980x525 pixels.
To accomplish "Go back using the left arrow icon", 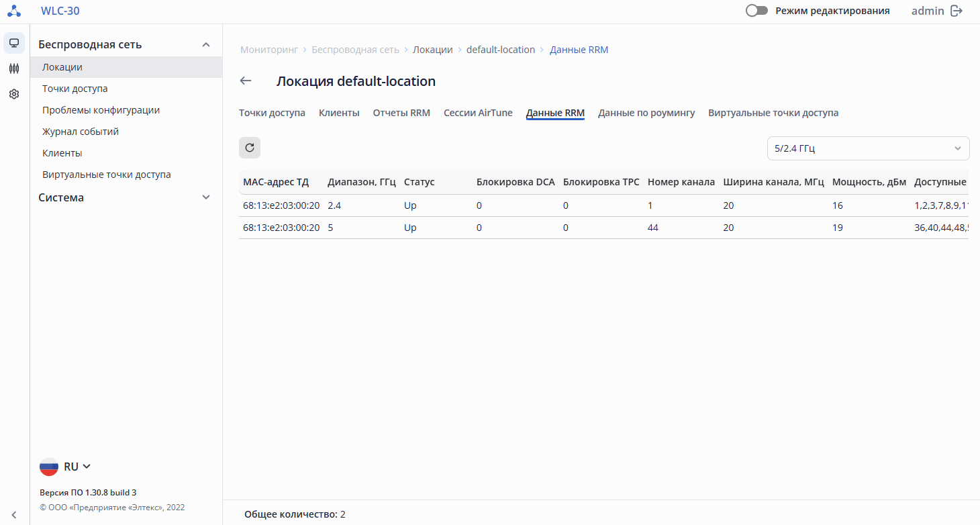I will coord(246,81).
